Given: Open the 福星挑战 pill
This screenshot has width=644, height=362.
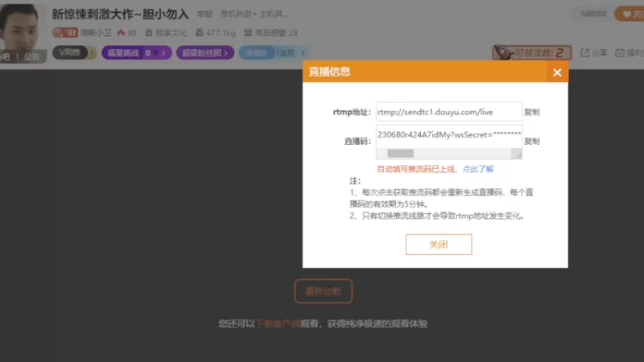Looking at the screenshot, I should point(136,53).
